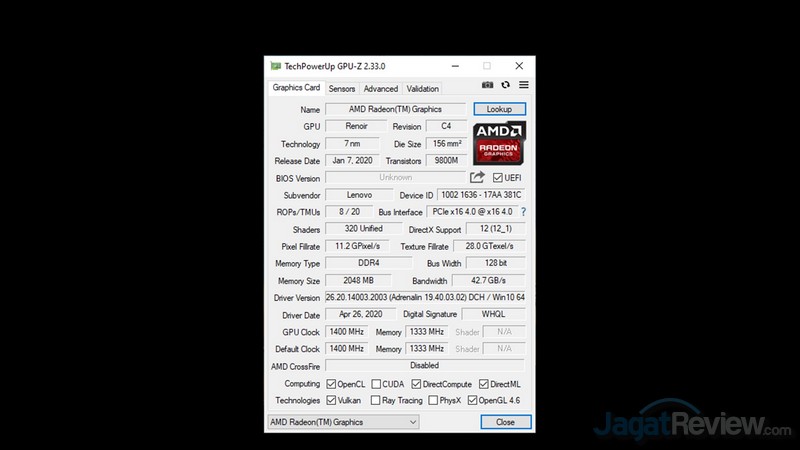
Task: Click the AMD Radeon Graphics logo
Action: [499, 143]
